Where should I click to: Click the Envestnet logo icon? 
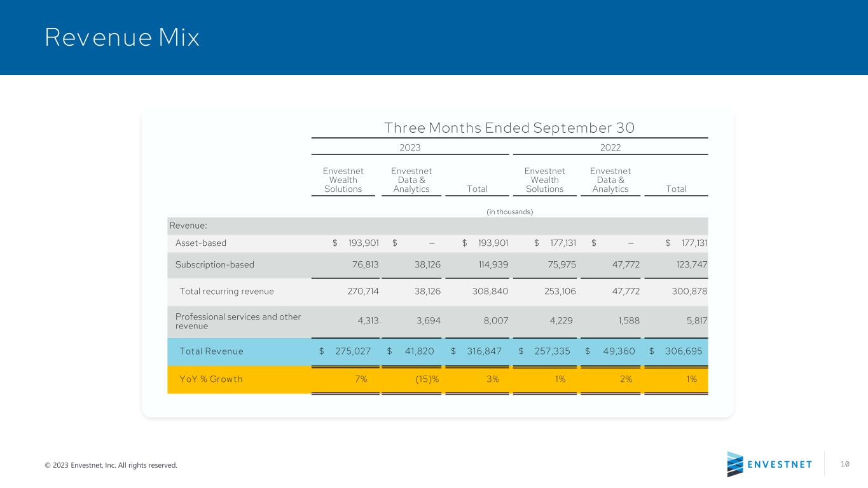735,464
